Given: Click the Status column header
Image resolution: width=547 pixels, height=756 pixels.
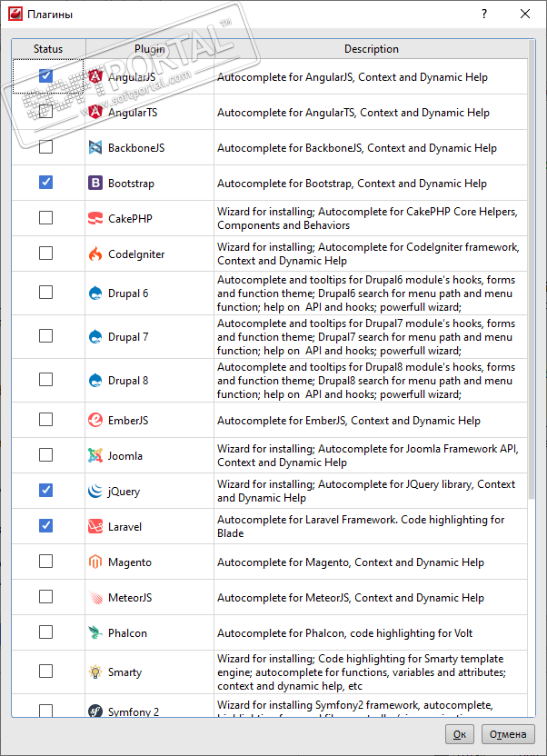Looking at the screenshot, I should coord(48,49).
